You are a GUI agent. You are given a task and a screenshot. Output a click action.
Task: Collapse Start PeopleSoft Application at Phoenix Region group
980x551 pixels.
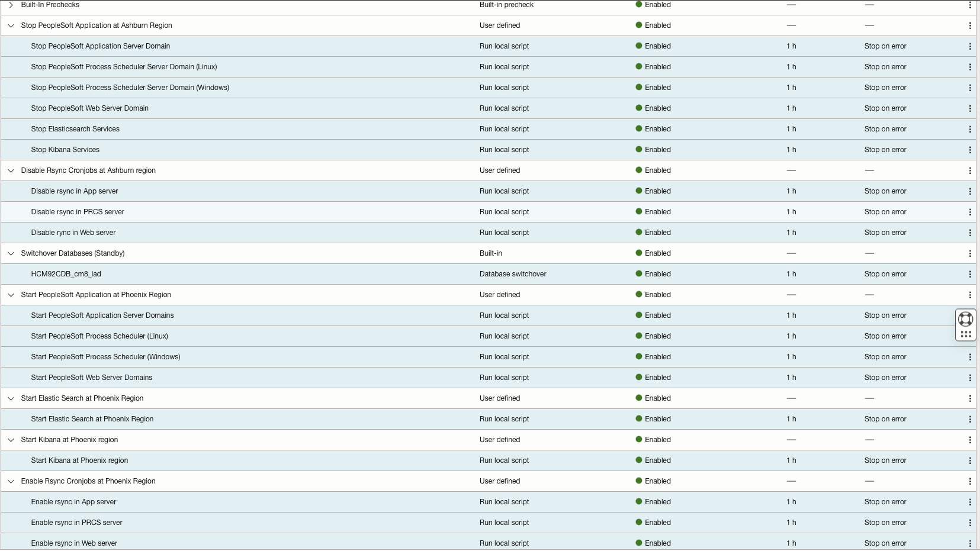coord(11,295)
